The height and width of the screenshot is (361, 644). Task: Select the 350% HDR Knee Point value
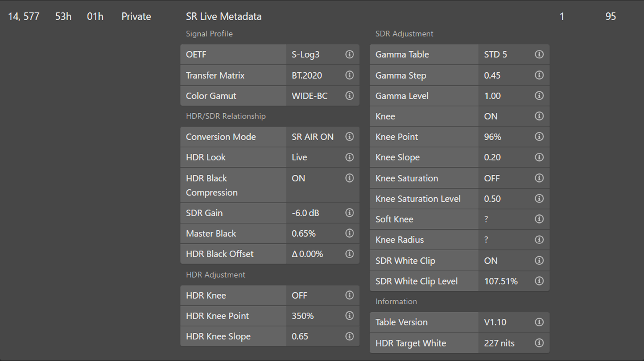pyautogui.click(x=303, y=316)
